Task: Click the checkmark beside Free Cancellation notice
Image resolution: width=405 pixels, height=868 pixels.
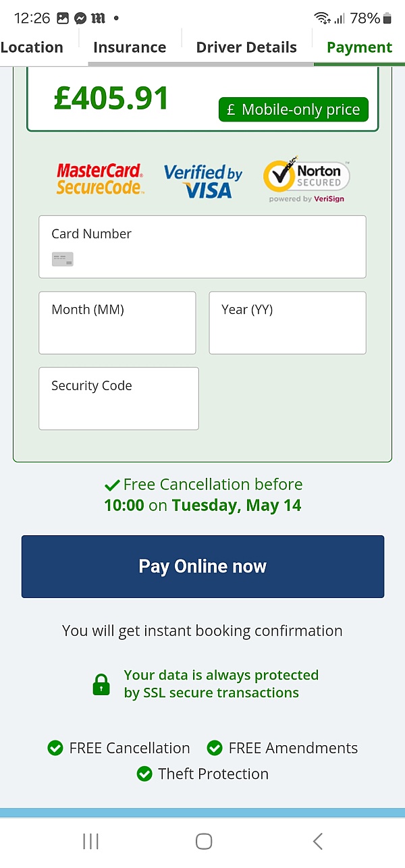Action: (112, 484)
